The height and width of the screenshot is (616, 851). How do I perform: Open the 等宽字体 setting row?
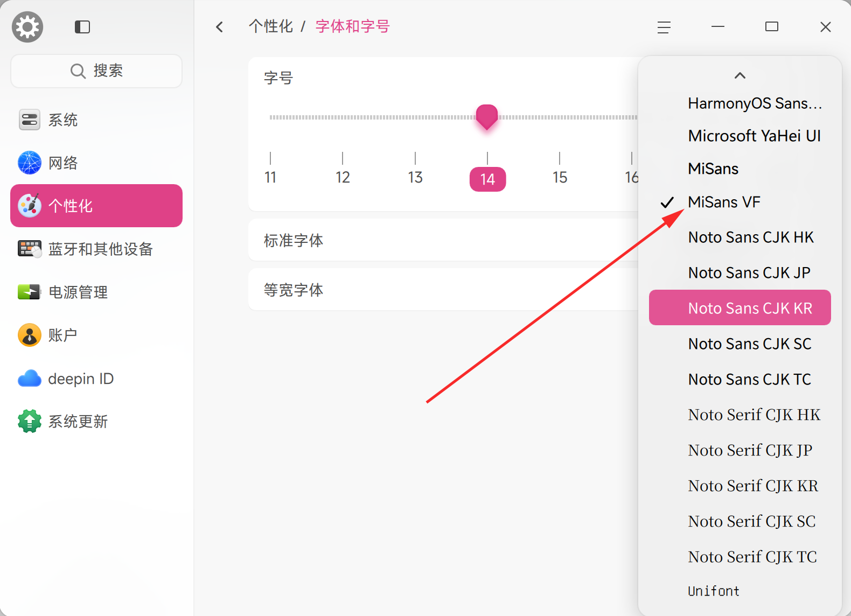(443, 290)
